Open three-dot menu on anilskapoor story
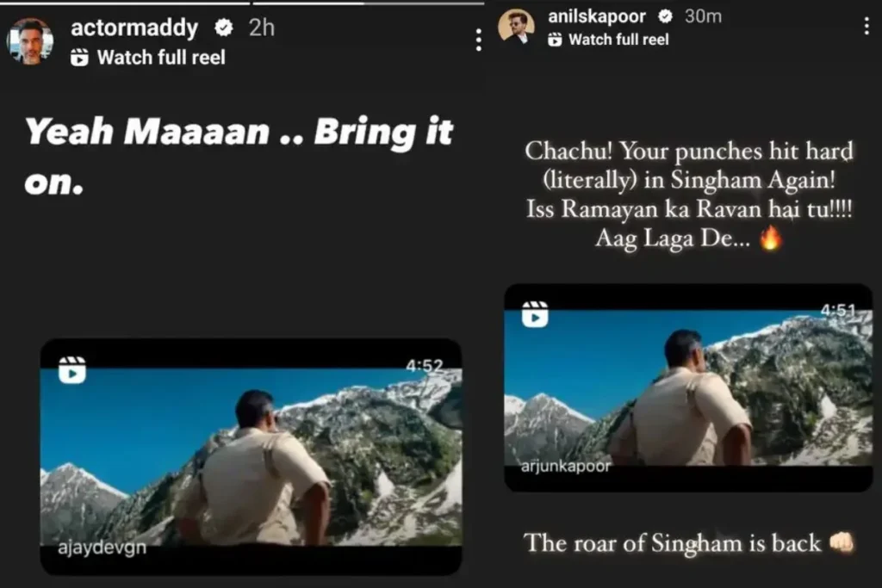The height and width of the screenshot is (588, 882). pyautogui.click(x=866, y=26)
